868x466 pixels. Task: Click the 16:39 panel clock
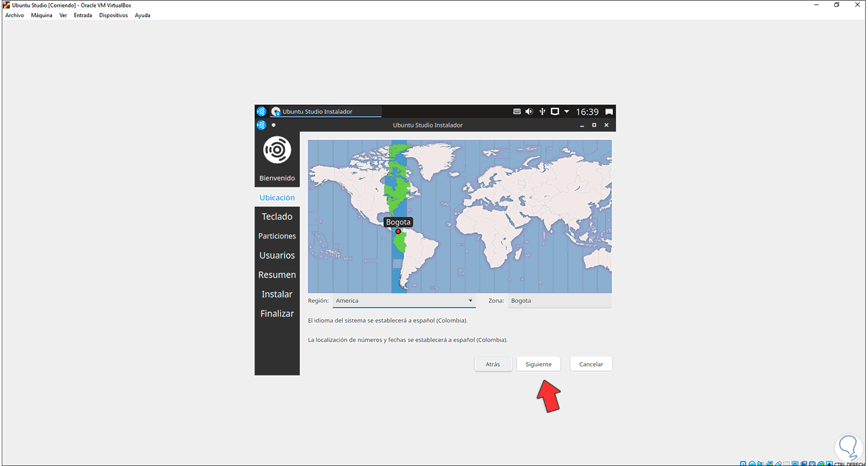587,112
